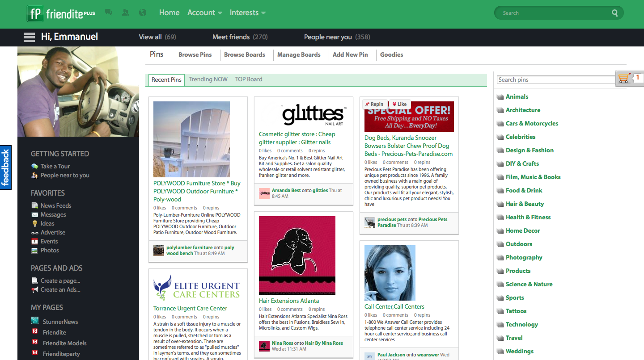Open Add New Pin page
This screenshot has width=644, height=360.
350,54
